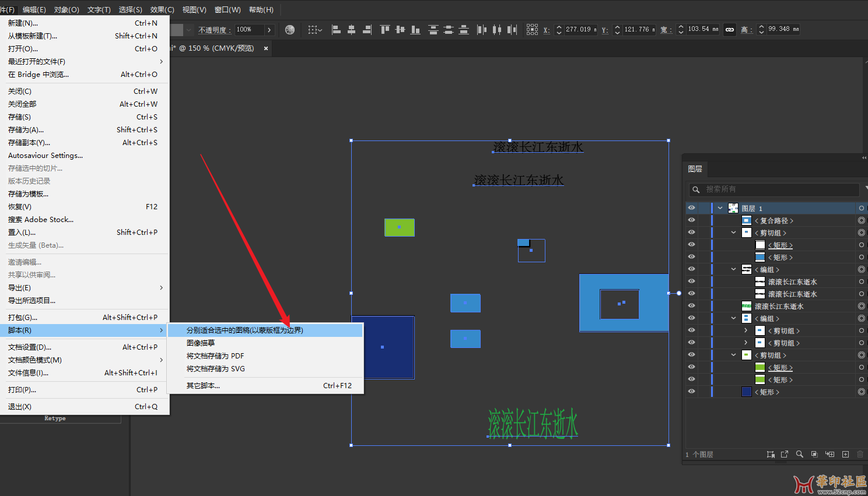Click vertical align top icon
Image resolution: width=868 pixels, height=496 pixels.
pyautogui.click(x=385, y=30)
